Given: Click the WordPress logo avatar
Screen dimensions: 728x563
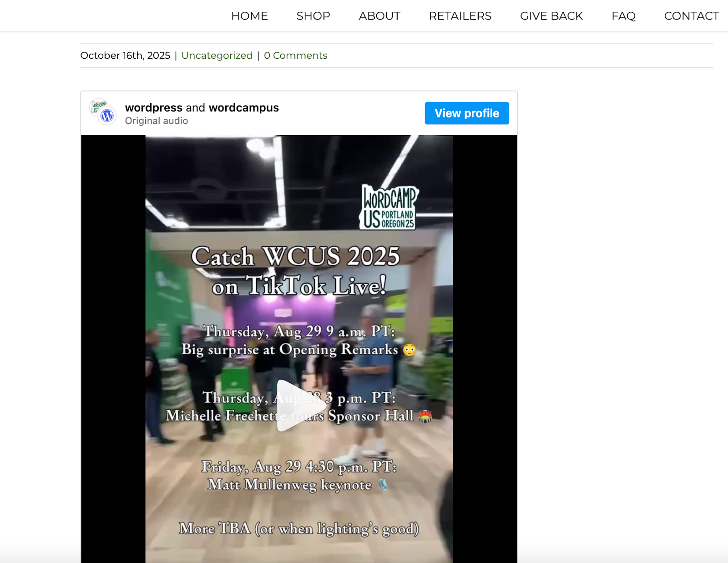Looking at the screenshot, I should click(x=108, y=117).
